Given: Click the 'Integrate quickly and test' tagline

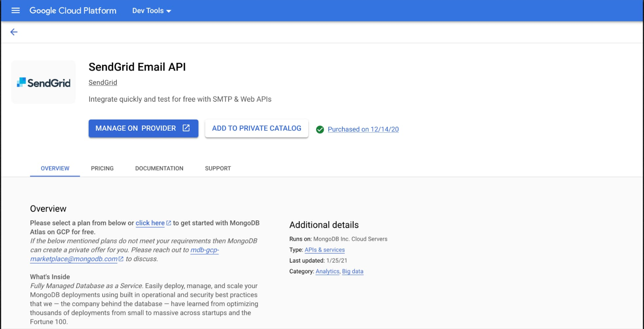Looking at the screenshot, I should (x=180, y=99).
